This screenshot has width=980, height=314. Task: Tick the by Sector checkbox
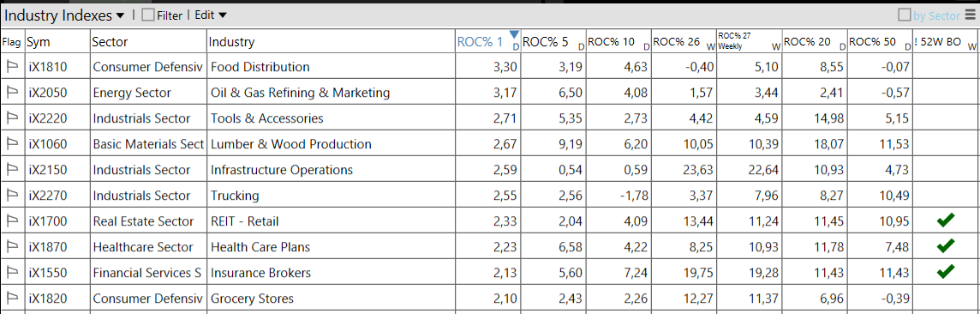(905, 15)
